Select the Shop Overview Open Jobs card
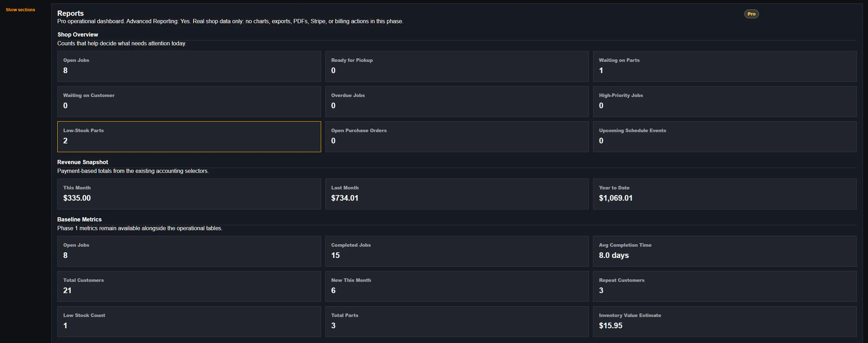Image resolution: width=868 pixels, height=343 pixels. pyautogui.click(x=189, y=66)
